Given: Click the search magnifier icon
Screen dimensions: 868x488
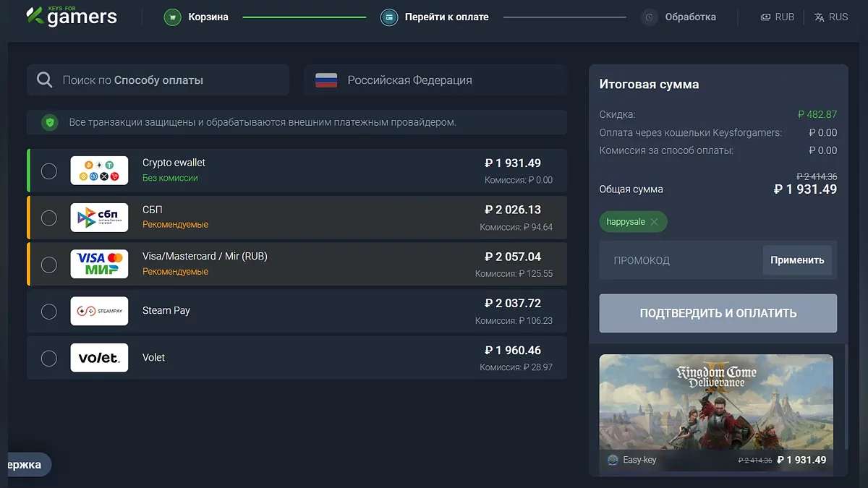Looking at the screenshot, I should 45,80.
